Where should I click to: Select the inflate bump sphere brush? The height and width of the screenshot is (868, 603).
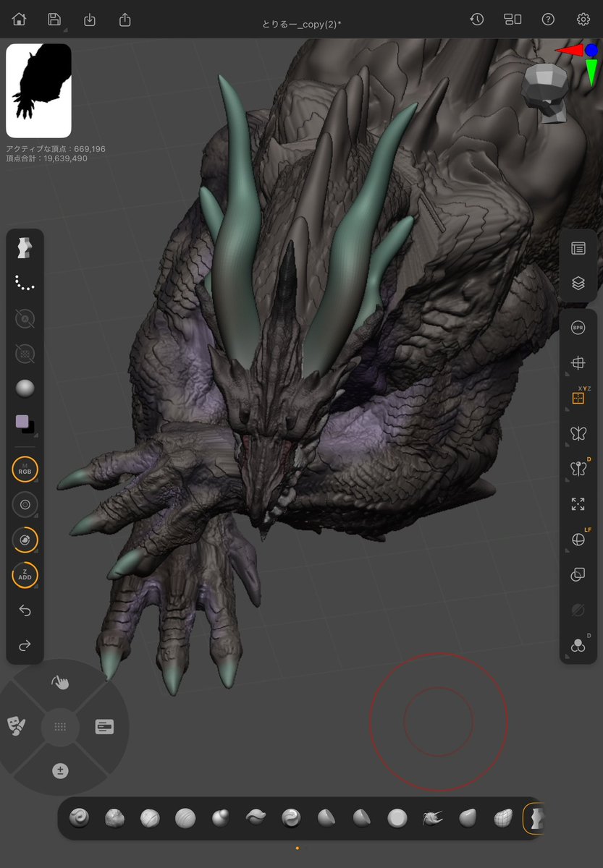coord(221,818)
